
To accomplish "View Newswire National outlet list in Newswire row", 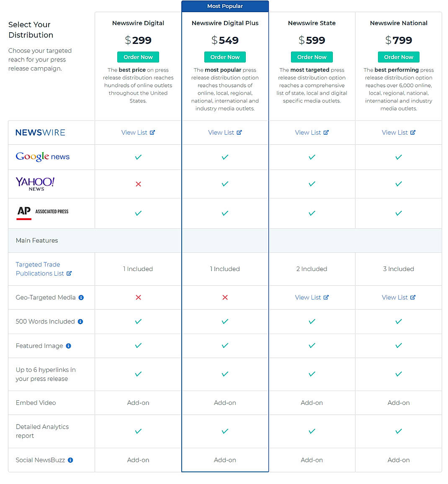I will pos(399,133).
